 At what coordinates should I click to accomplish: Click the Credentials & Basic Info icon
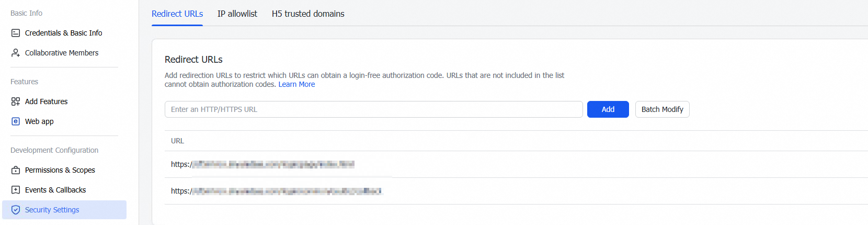click(16, 33)
